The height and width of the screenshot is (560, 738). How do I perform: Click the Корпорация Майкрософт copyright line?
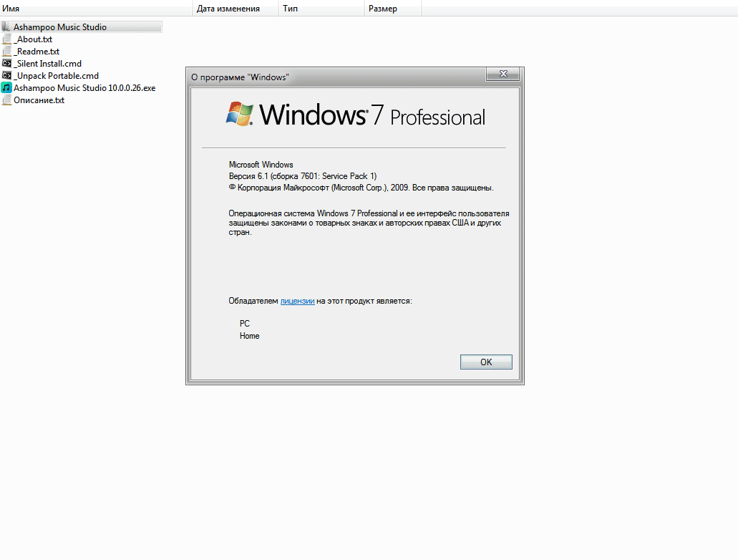coord(361,188)
